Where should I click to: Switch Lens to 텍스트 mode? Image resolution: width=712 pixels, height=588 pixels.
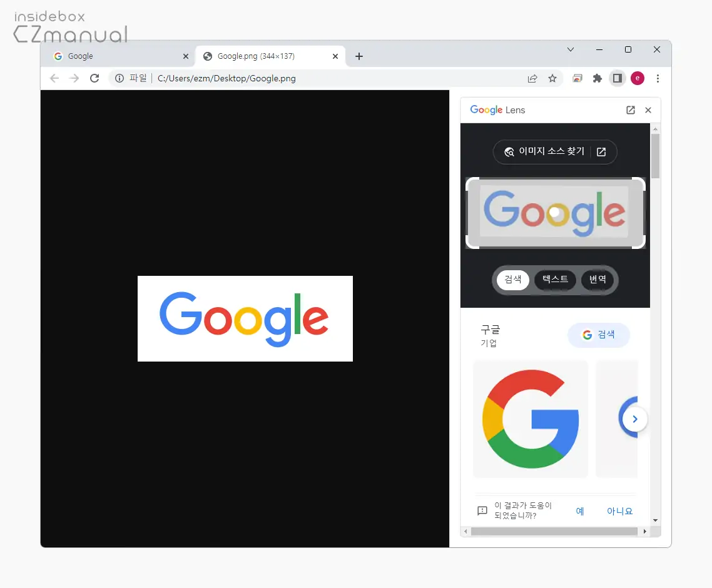(x=555, y=280)
